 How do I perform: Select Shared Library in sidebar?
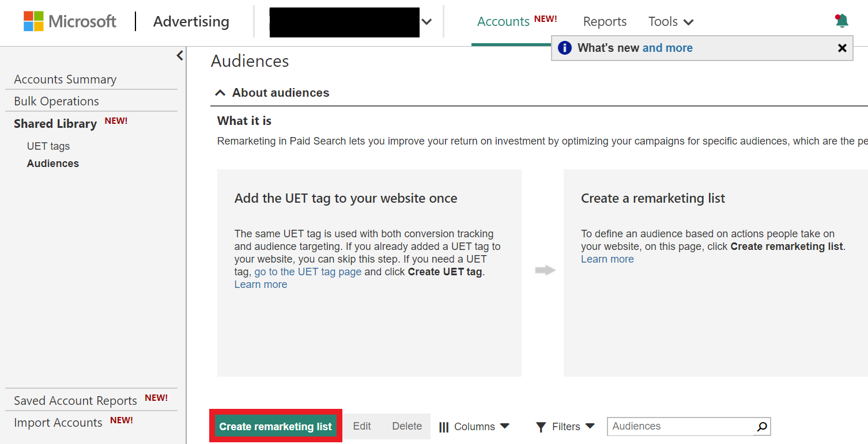click(x=55, y=124)
